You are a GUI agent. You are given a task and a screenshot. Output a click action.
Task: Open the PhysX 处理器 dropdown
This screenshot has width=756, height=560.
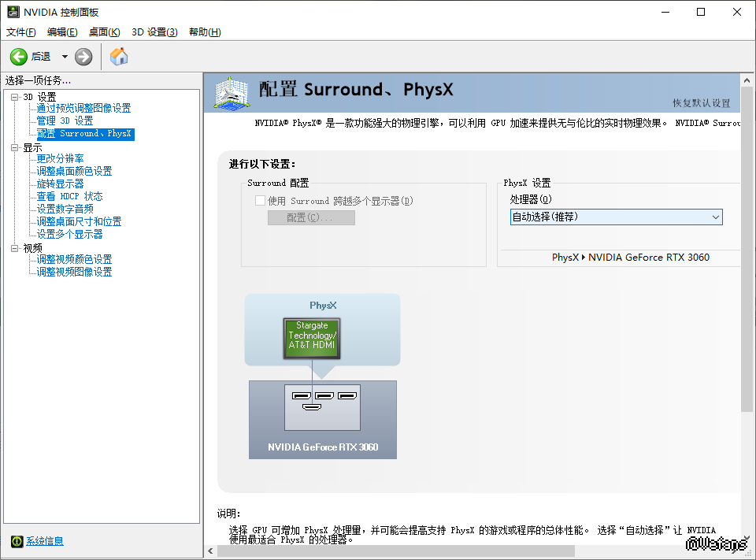[x=616, y=217]
